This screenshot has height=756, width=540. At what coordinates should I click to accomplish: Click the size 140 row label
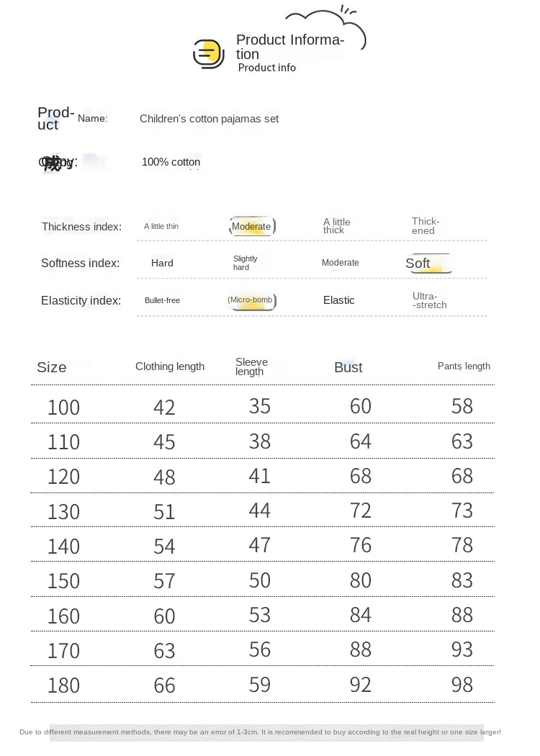click(x=63, y=546)
